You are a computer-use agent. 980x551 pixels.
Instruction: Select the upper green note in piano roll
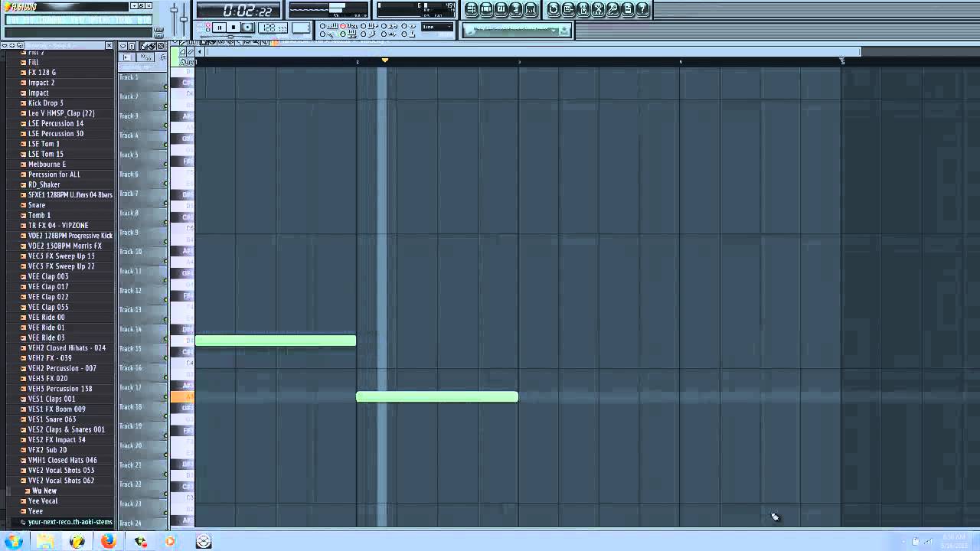pos(276,341)
